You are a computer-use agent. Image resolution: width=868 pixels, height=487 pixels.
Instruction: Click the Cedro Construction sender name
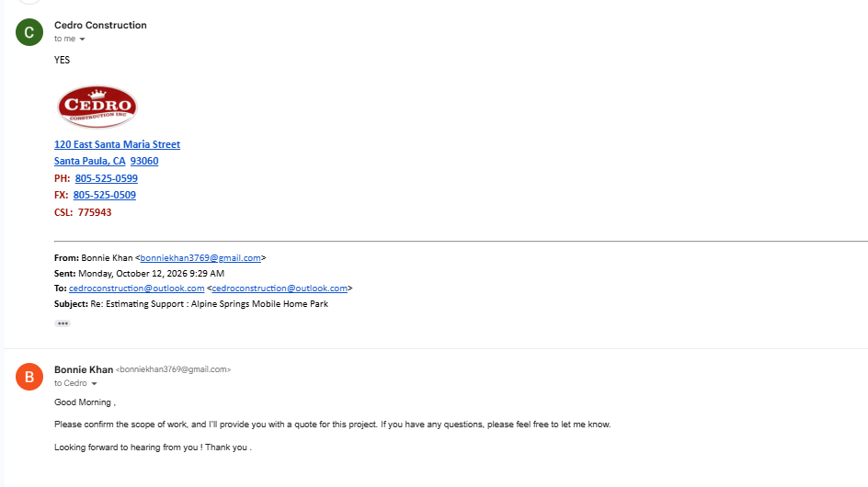pyautogui.click(x=101, y=25)
